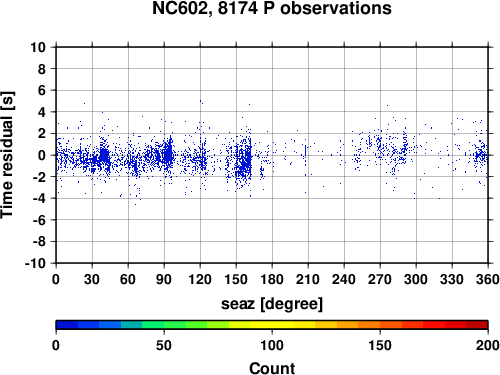Click the seaz [degree] axis label

[272, 304]
